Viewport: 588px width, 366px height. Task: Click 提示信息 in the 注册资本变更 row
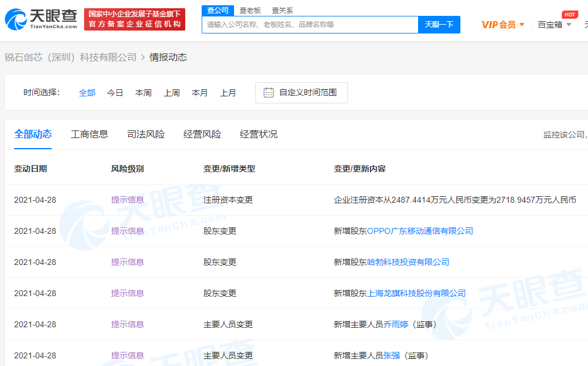[128, 200]
